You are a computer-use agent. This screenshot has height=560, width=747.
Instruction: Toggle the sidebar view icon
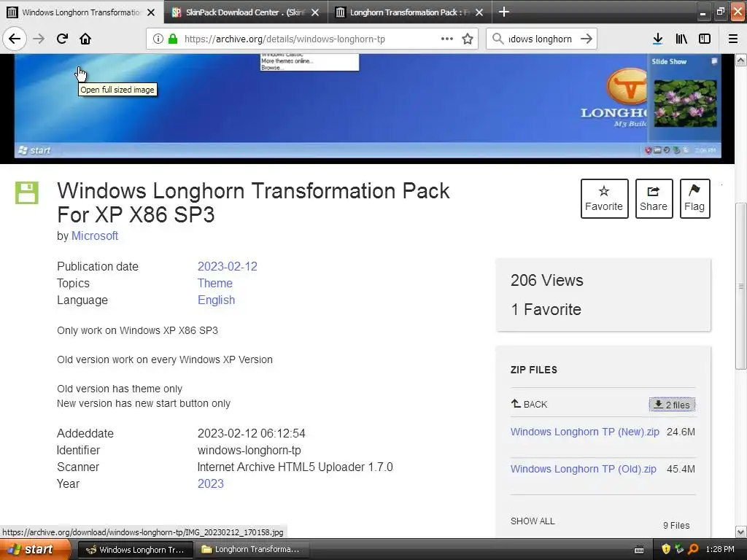pyautogui.click(x=705, y=39)
